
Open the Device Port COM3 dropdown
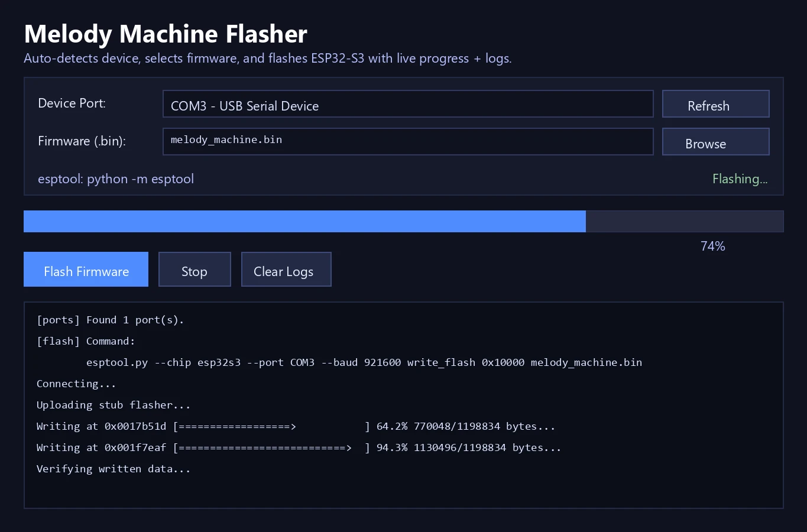click(407, 105)
